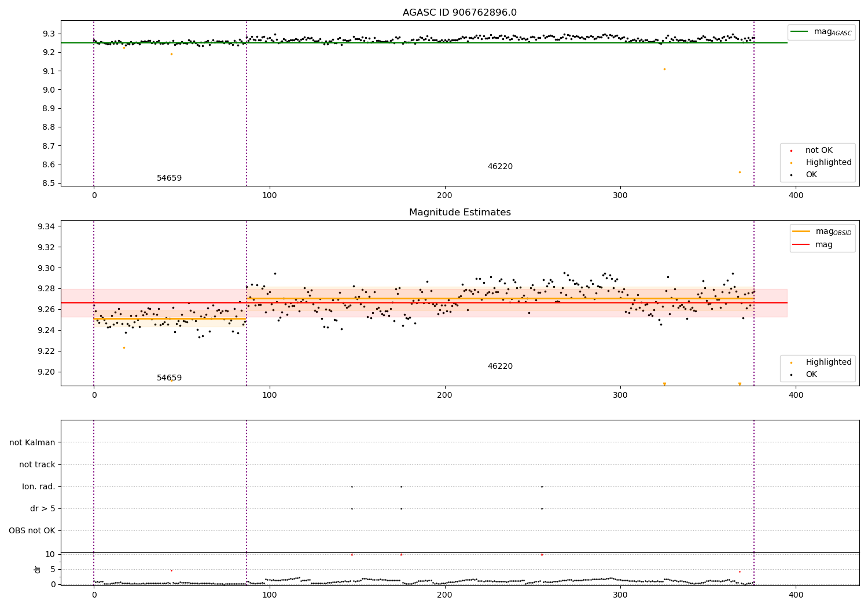Click the OBS not OK row label
This screenshot has width=868, height=608.
click(32, 531)
